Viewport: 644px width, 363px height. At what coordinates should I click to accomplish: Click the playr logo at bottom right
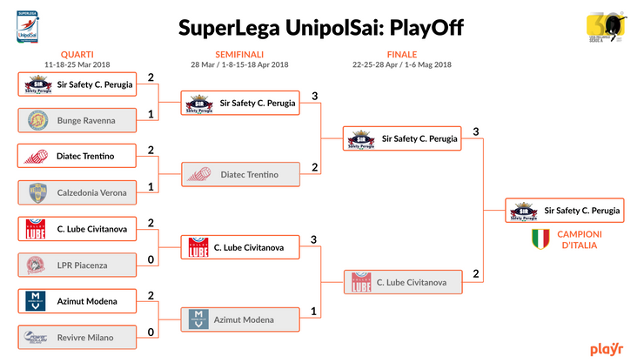[607, 350]
